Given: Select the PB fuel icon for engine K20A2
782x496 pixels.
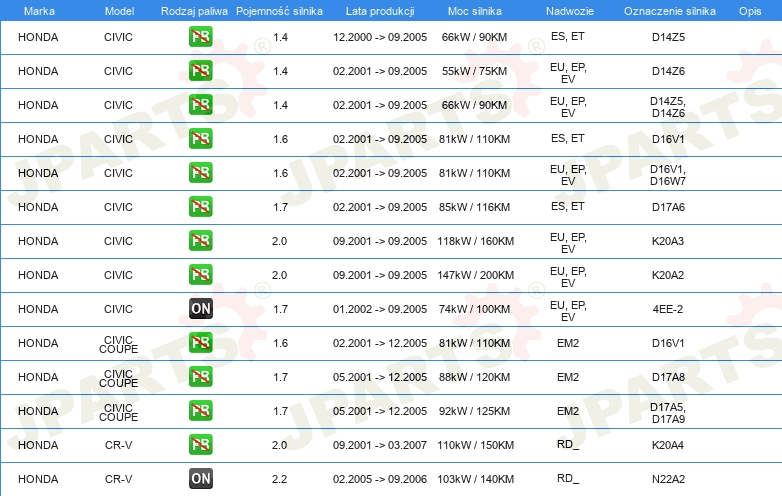Looking at the screenshot, I should pyautogui.click(x=200, y=275).
